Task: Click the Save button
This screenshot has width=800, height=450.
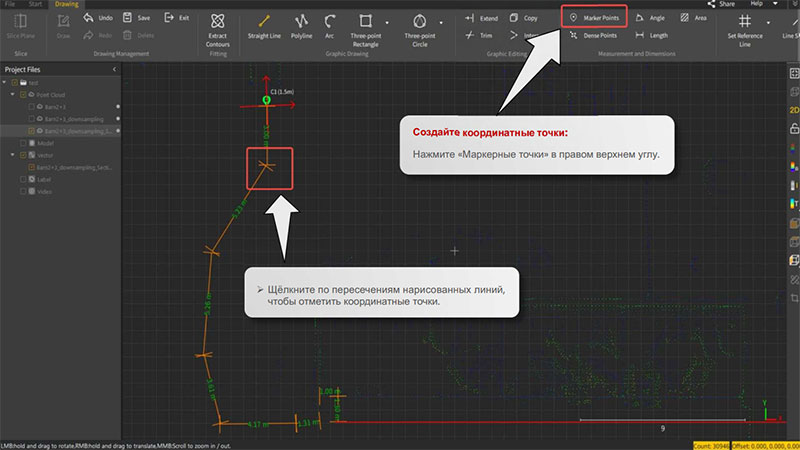Action: pos(136,18)
